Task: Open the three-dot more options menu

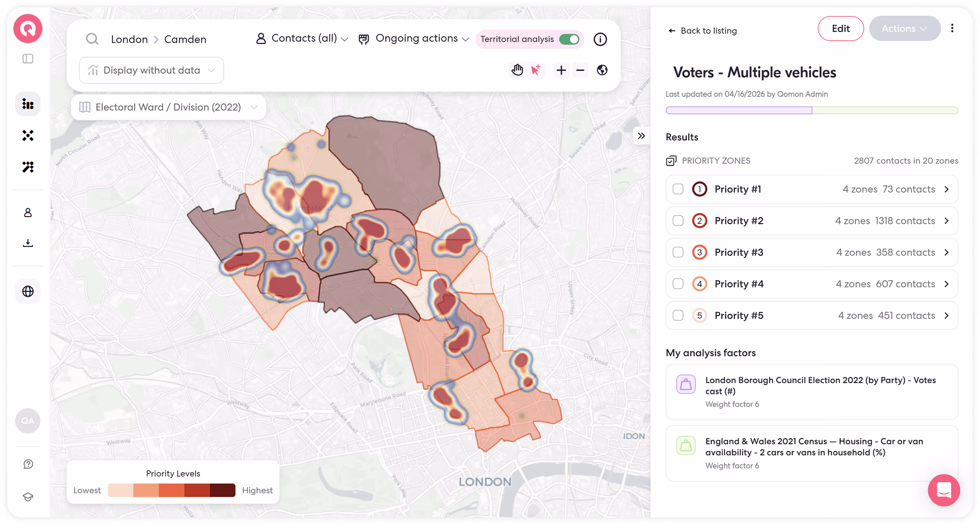Action: [x=952, y=28]
